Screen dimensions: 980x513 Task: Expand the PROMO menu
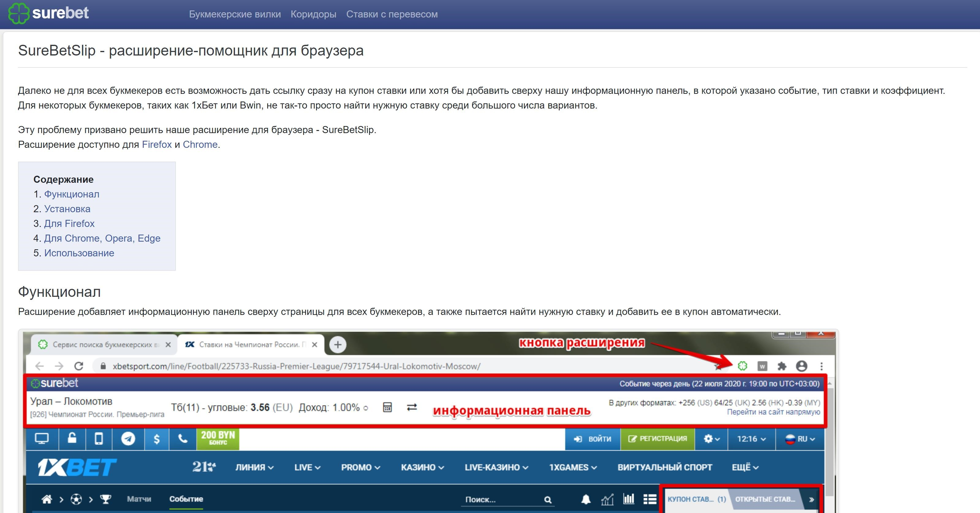click(360, 467)
